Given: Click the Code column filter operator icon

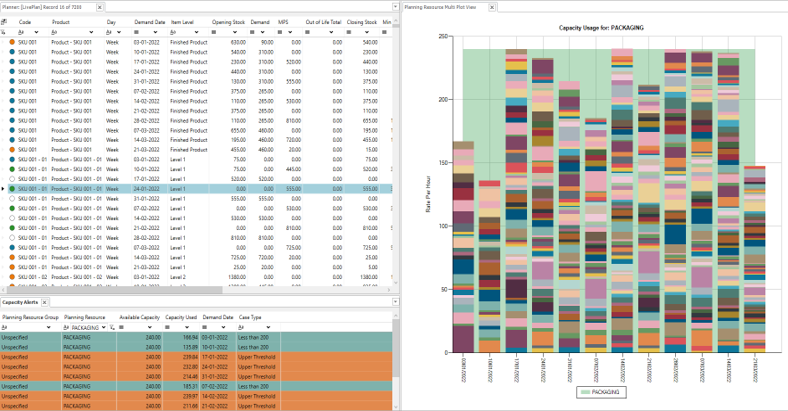Looking at the screenshot, I should [21, 32].
